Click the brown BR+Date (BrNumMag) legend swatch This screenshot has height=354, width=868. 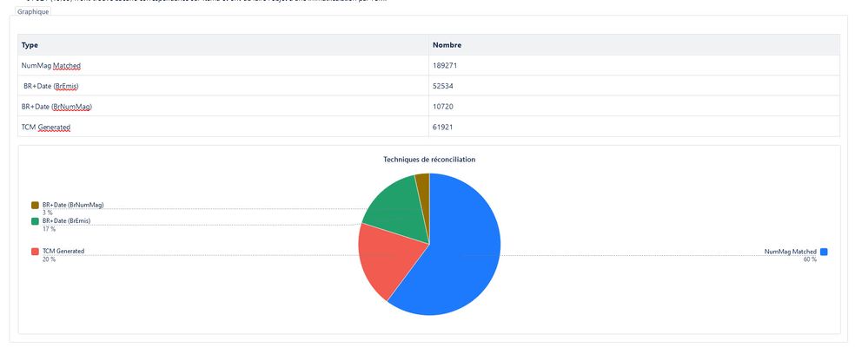(x=36, y=206)
